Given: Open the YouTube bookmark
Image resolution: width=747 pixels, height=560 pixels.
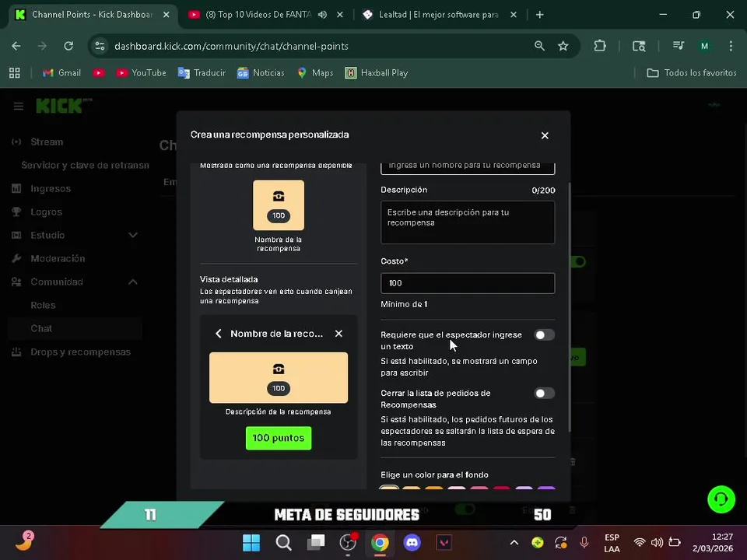Looking at the screenshot, I should click(142, 73).
